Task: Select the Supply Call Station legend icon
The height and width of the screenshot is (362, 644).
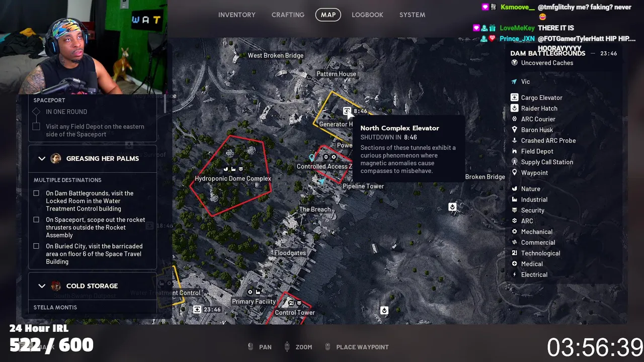Action: tap(514, 162)
